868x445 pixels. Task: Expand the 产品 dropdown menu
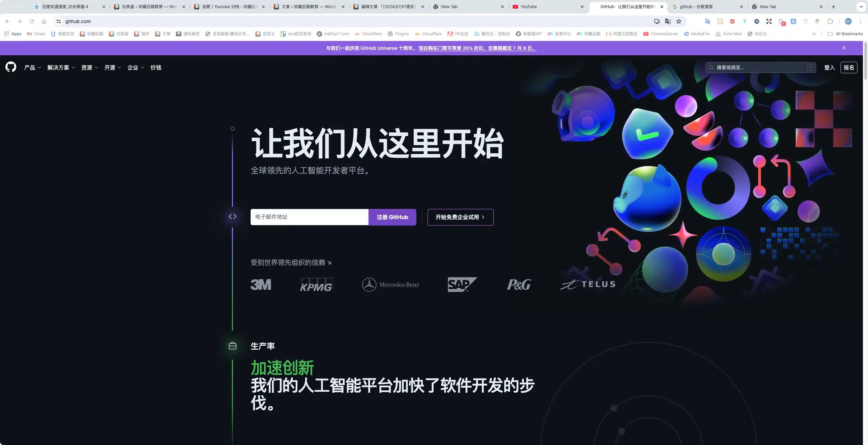click(x=33, y=67)
